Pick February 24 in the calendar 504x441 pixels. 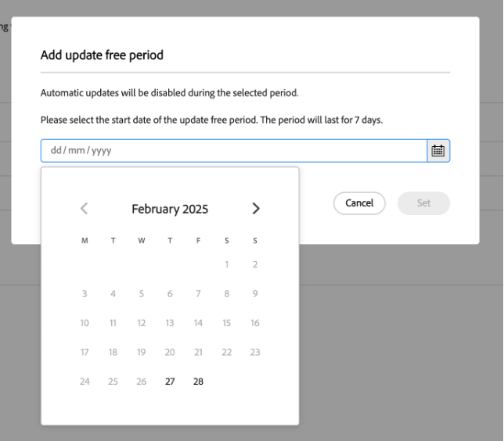tap(85, 382)
